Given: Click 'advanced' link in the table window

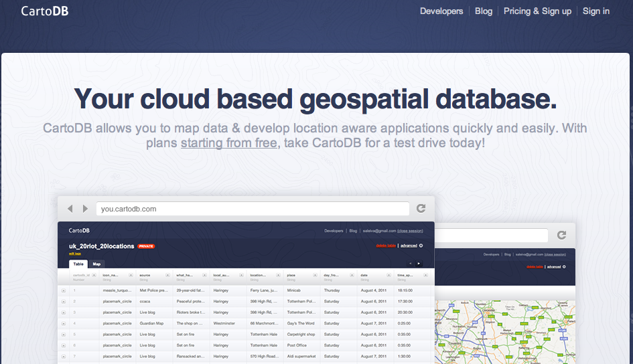Looking at the screenshot, I should (x=409, y=246).
